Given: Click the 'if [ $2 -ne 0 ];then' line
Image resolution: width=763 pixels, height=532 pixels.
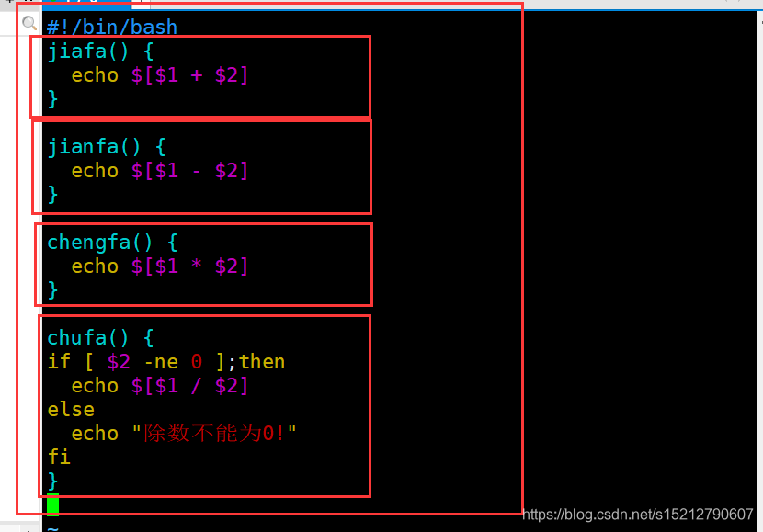Looking at the screenshot, I should pyautogui.click(x=166, y=362).
